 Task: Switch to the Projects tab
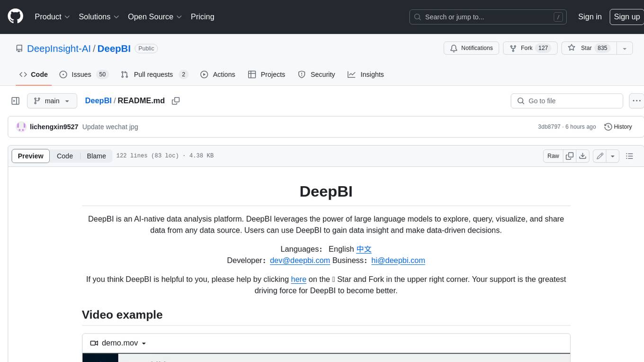click(x=267, y=74)
